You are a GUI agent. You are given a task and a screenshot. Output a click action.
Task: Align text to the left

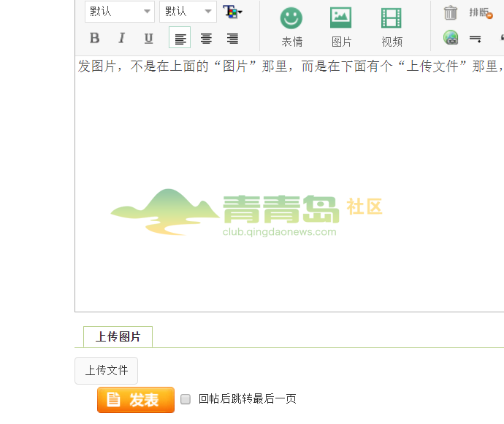tap(180, 37)
